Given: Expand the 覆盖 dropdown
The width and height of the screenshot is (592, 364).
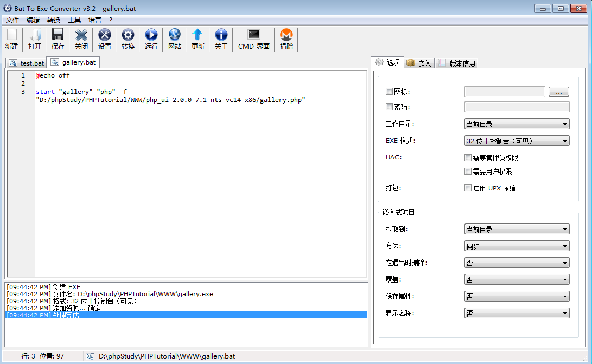Looking at the screenshot, I should point(517,280).
